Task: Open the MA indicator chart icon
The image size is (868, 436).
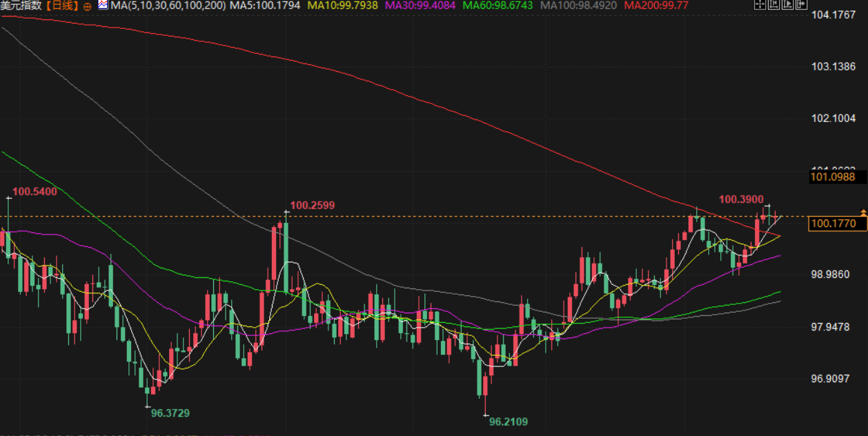Action: coord(103,5)
